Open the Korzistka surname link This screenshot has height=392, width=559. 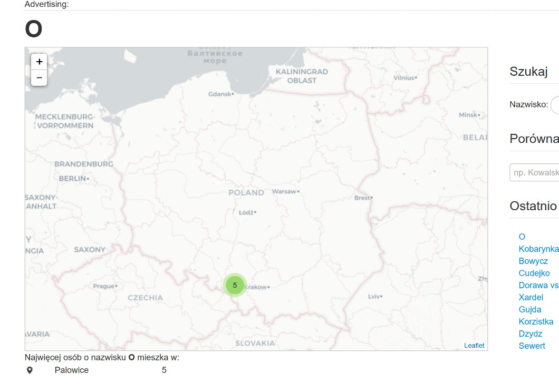[x=536, y=322]
